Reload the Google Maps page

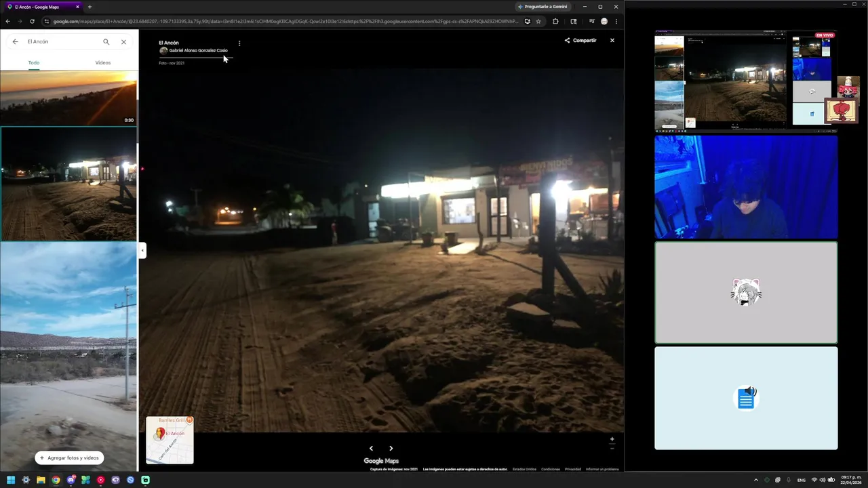pos(32,21)
